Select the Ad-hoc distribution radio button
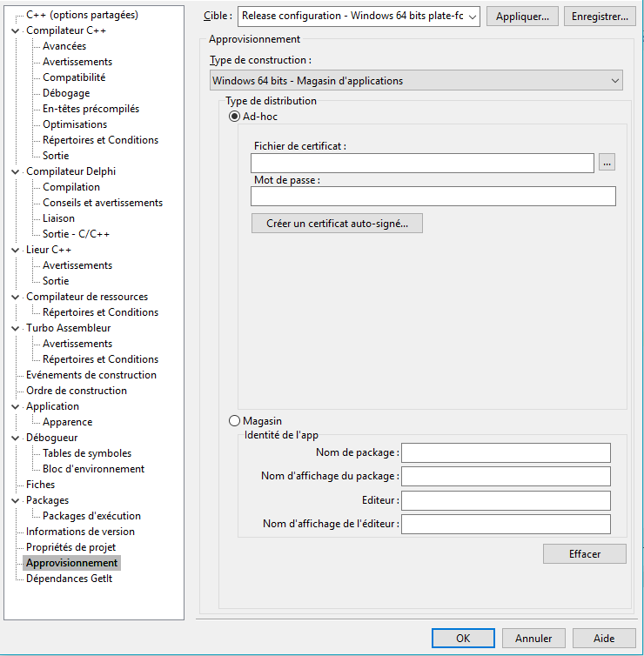The height and width of the screenshot is (656, 644). (234, 117)
